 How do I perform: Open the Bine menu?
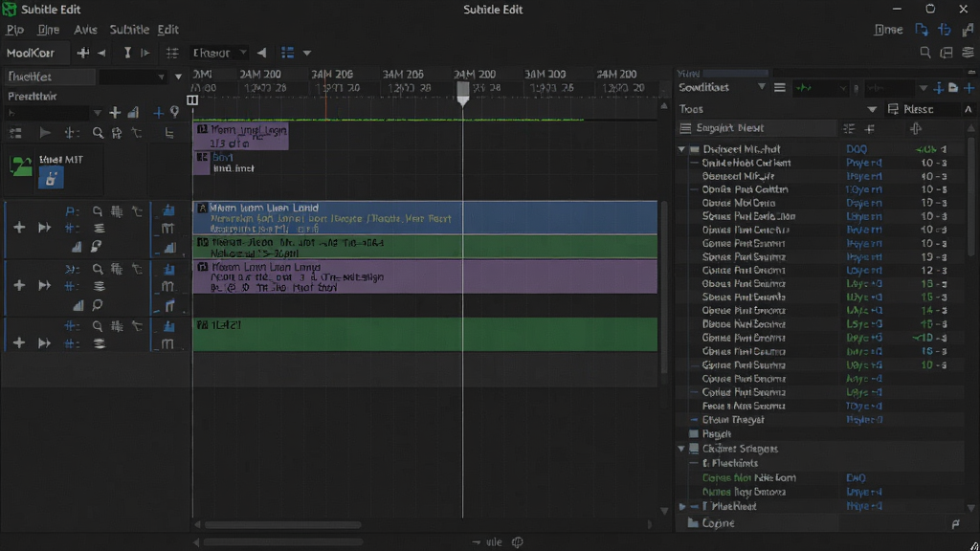pos(48,30)
